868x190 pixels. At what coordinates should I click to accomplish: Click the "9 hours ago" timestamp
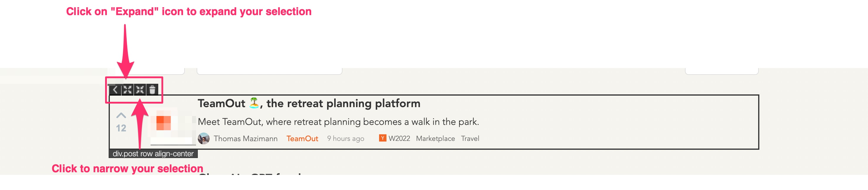click(345, 139)
